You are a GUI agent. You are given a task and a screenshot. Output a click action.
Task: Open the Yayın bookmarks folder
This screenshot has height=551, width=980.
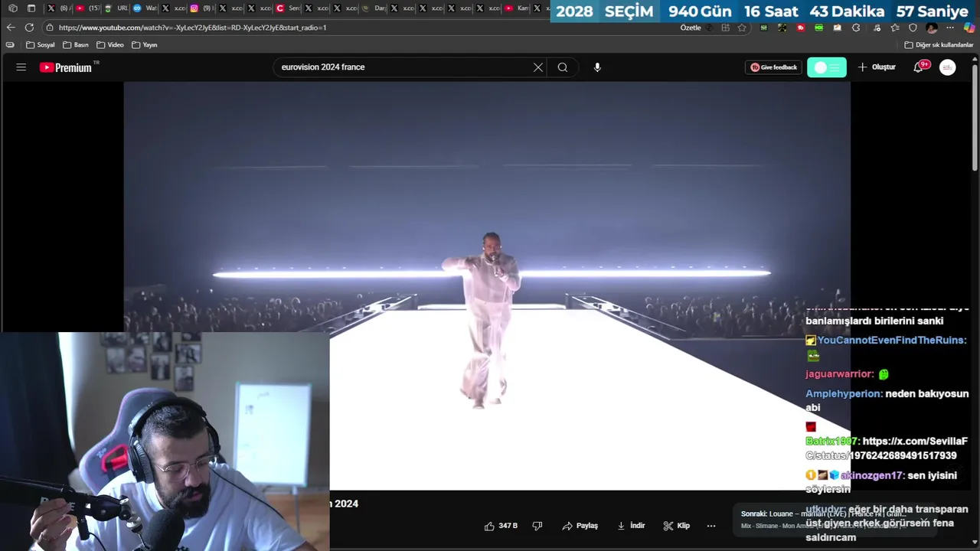[x=145, y=45]
